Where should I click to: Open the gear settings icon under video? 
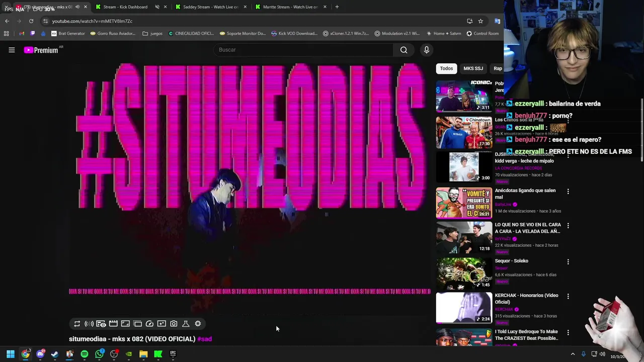point(198,324)
